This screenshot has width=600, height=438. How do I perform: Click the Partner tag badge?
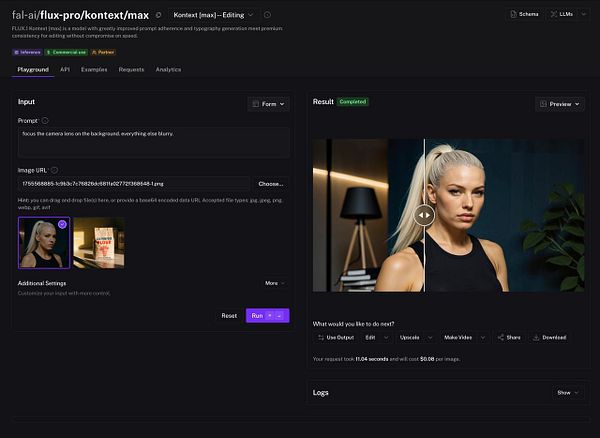[x=103, y=52]
